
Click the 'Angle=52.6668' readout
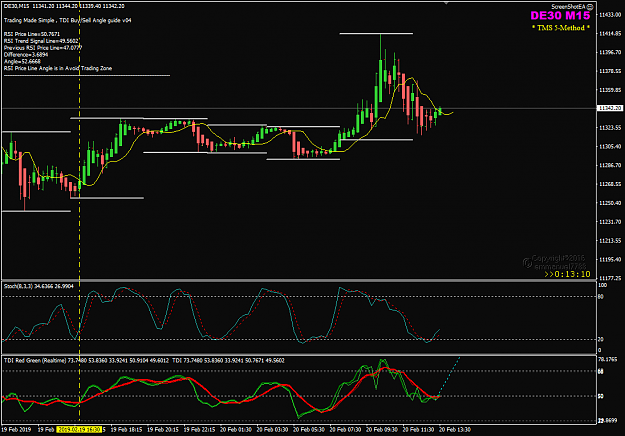[x=22, y=61]
